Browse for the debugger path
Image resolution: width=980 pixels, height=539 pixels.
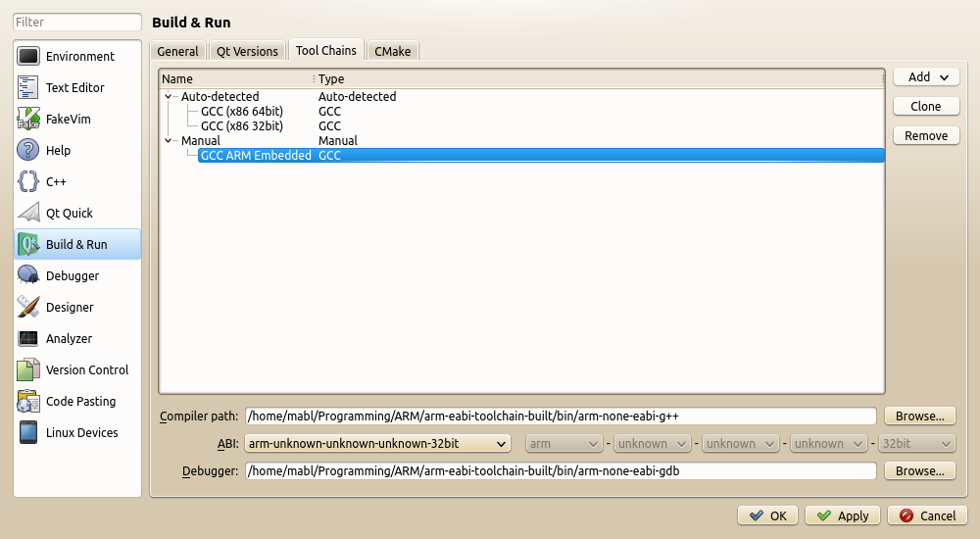point(920,470)
